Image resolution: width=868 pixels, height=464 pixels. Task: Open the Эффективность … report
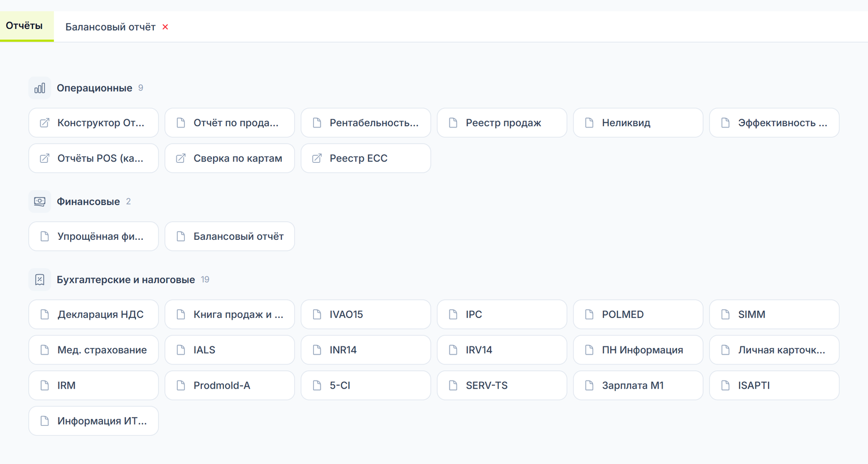774,123
